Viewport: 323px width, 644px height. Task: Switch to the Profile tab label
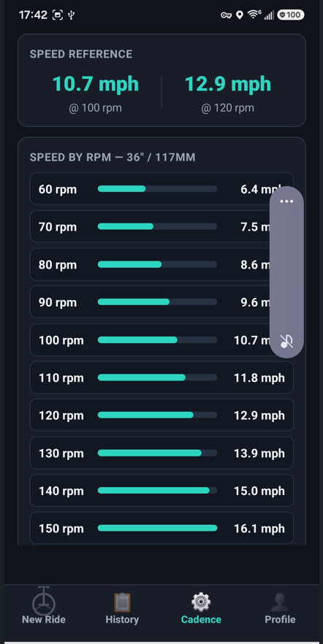(x=280, y=619)
